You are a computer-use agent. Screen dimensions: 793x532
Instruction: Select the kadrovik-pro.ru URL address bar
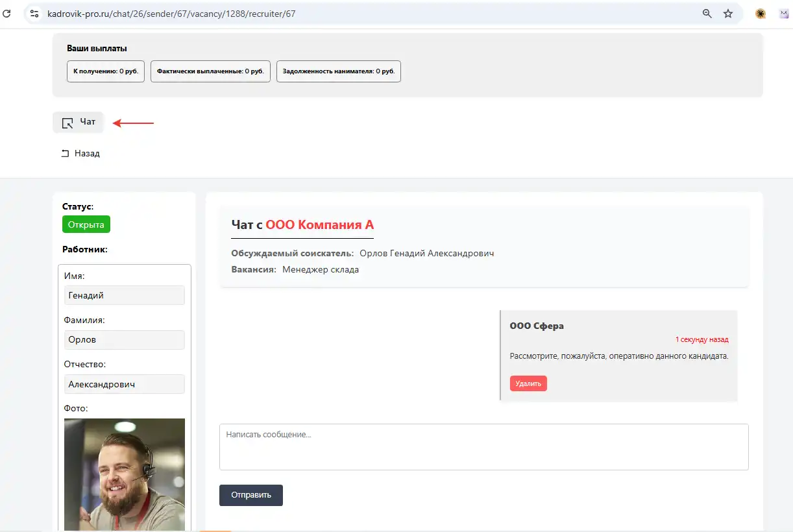[x=324, y=13]
